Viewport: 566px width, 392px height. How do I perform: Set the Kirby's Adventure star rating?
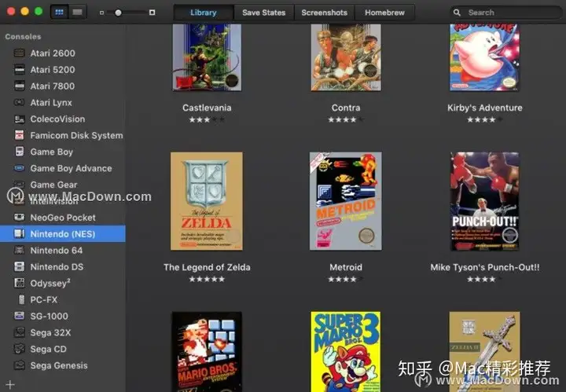[484, 119]
